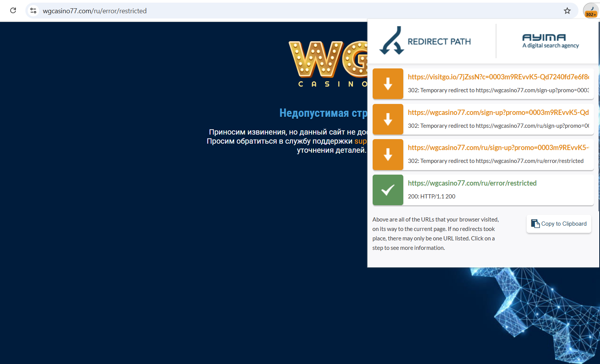Image resolution: width=600 pixels, height=364 pixels.
Task: Click the WG Casino logo on the page
Action: 328,64
